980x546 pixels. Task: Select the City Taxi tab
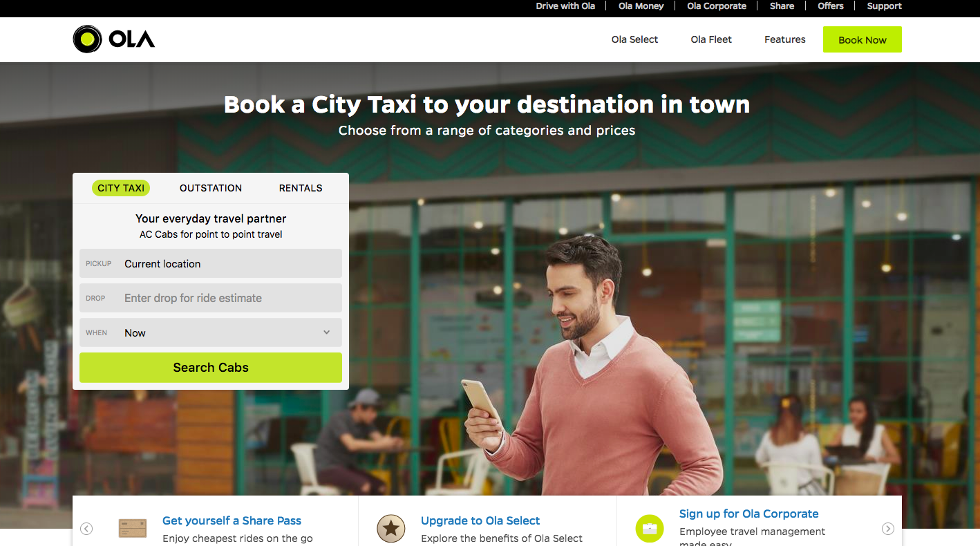(121, 188)
